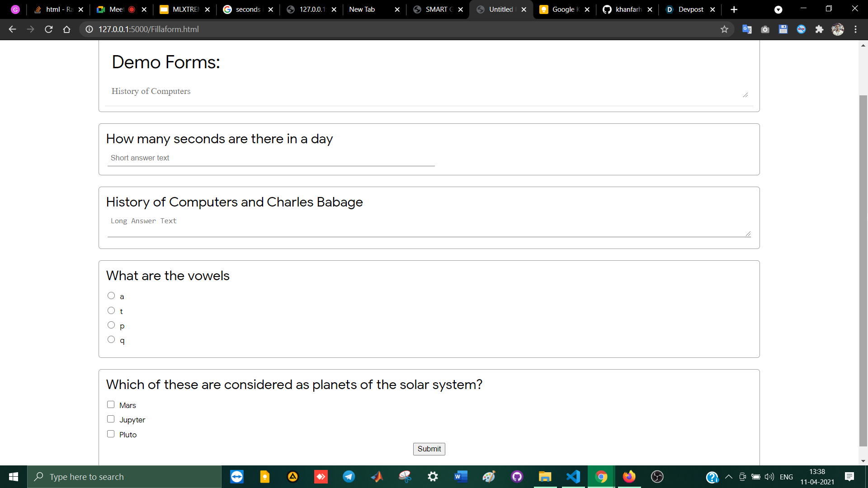Image resolution: width=868 pixels, height=488 pixels.
Task: Open Visual Studio Code from taskbar
Action: [x=573, y=477]
